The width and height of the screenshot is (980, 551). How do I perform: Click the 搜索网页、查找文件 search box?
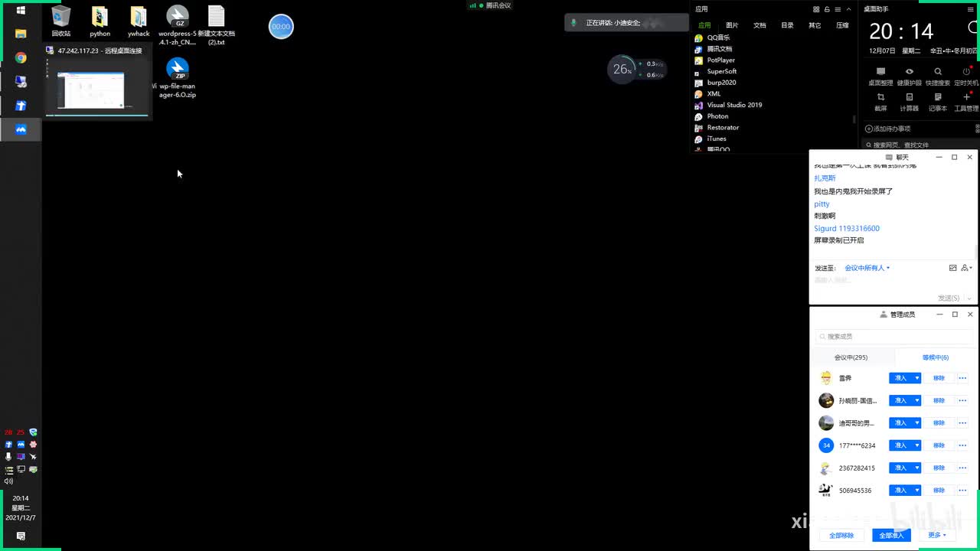(x=919, y=145)
